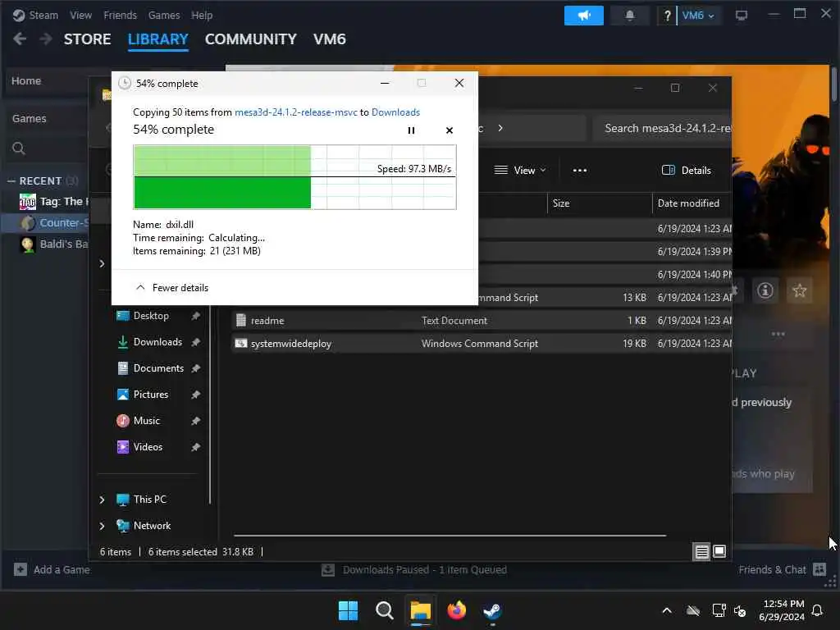Screen dimensions: 840x630
Task: Open Documents in the navigation pane
Action: (x=158, y=368)
